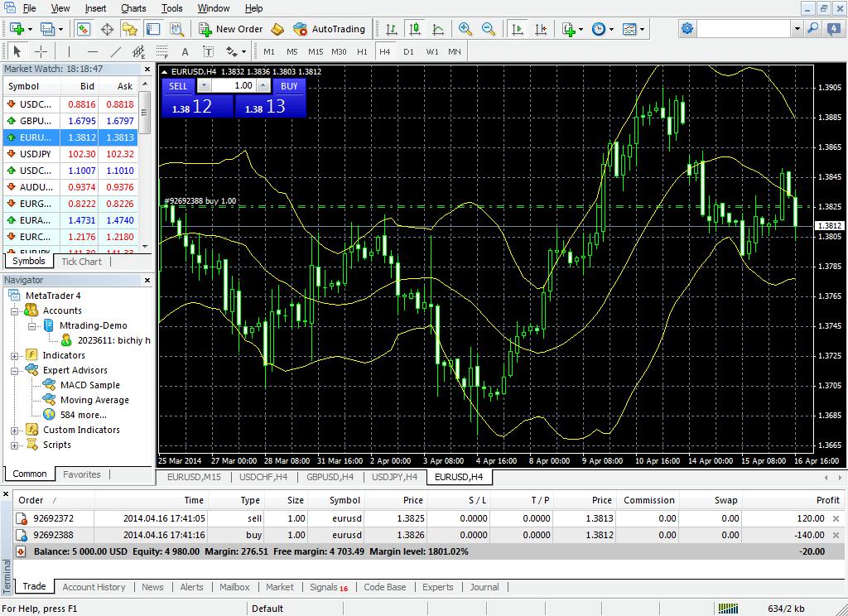Screen dimensions: 848x616
Task: Select the Text Label tool
Action: pos(208,51)
